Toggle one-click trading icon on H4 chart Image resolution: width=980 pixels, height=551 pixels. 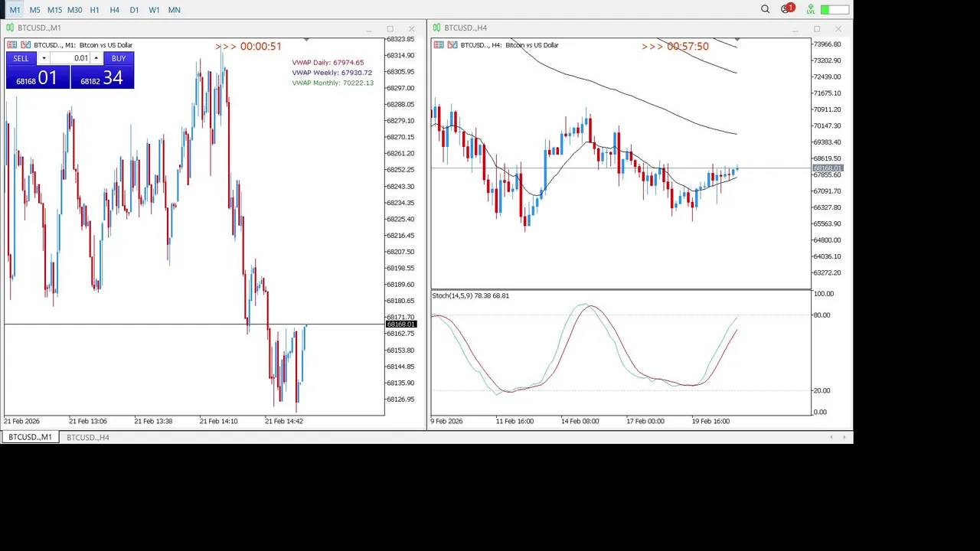(452, 45)
